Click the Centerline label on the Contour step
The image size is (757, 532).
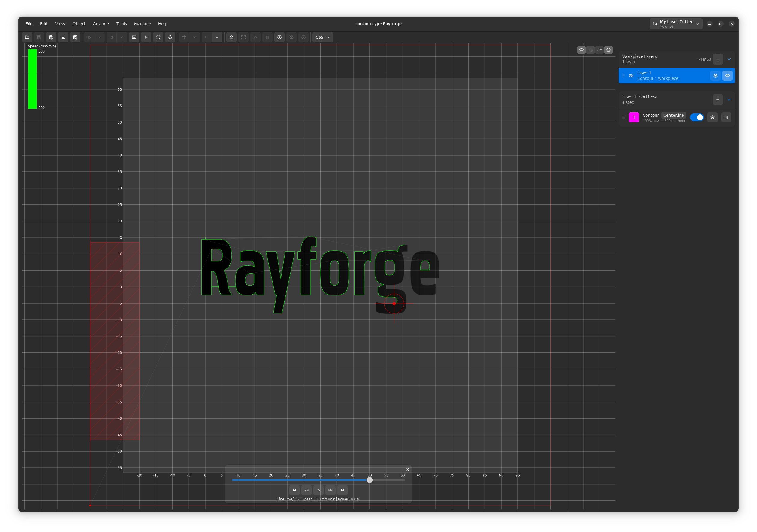(x=674, y=115)
